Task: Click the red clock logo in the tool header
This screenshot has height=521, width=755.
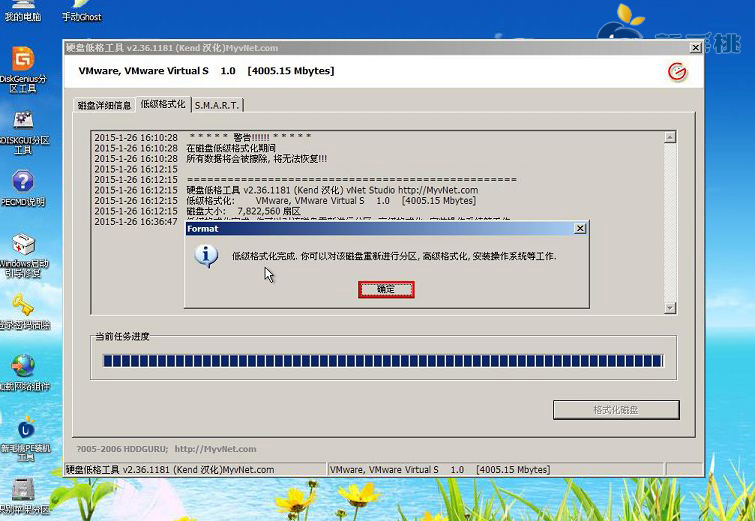Action: [677, 72]
